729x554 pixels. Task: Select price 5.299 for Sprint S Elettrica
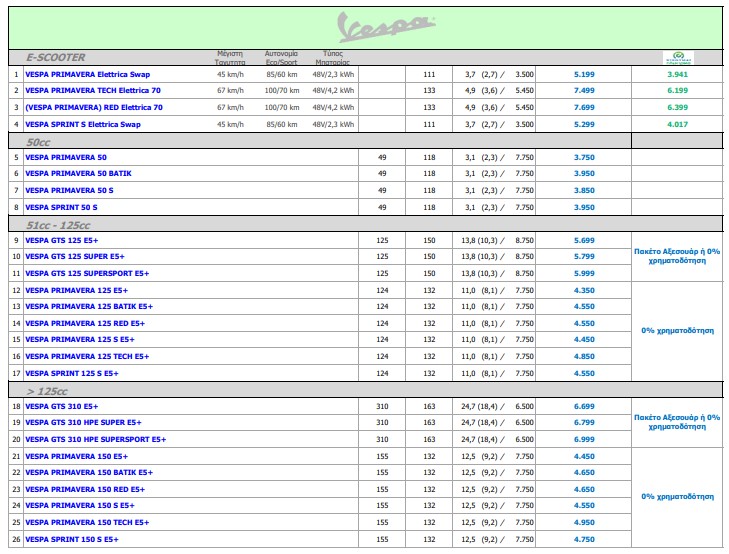[x=584, y=125]
